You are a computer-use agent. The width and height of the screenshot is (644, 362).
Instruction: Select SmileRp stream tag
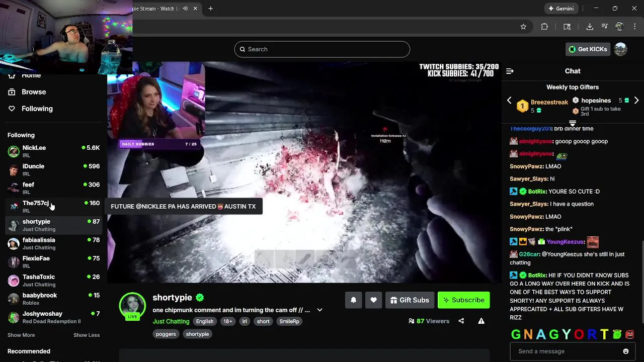tap(289, 321)
